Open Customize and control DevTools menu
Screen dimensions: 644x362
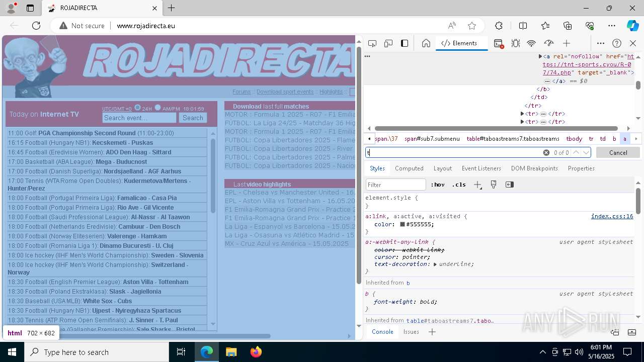pos(601,43)
